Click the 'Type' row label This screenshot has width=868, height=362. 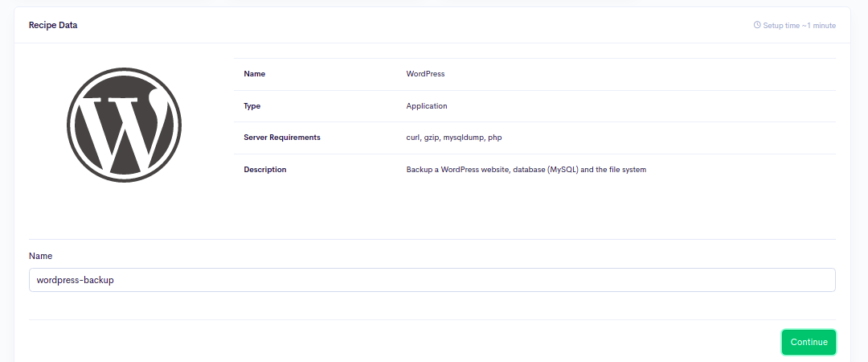click(x=252, y=106)
